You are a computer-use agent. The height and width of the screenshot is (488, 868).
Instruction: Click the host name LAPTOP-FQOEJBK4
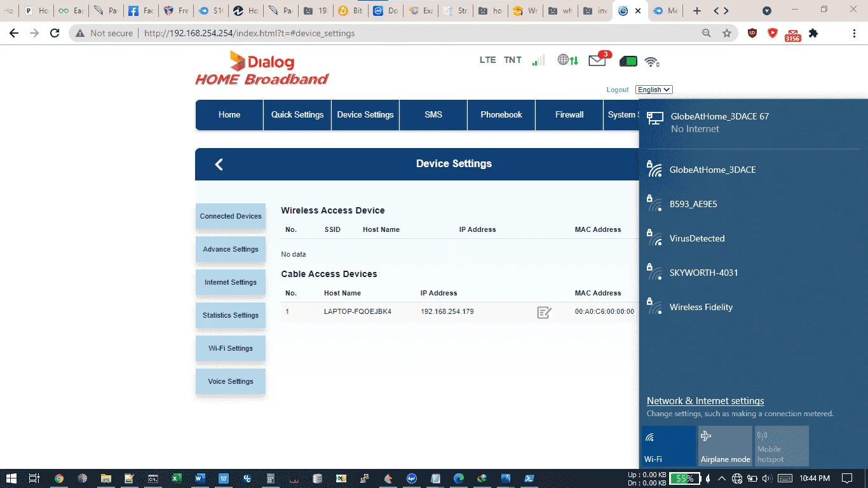358,312
